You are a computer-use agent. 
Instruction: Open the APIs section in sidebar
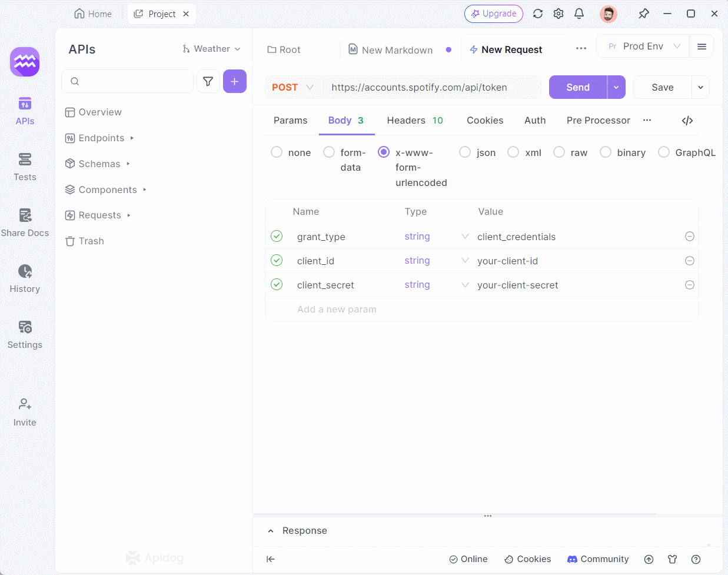click(25, 111)
